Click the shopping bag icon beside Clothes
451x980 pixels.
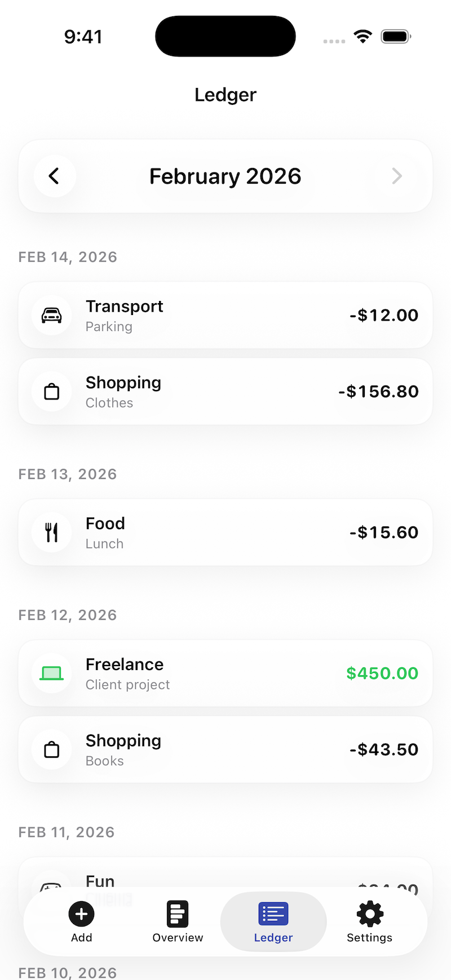coord(52,392)
